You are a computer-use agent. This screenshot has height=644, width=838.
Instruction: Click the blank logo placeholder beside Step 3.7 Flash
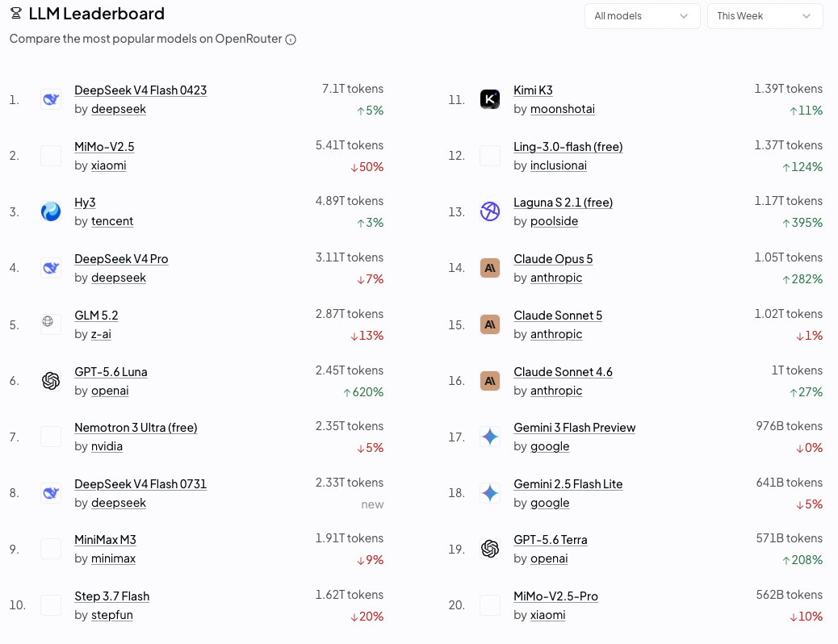51,605
